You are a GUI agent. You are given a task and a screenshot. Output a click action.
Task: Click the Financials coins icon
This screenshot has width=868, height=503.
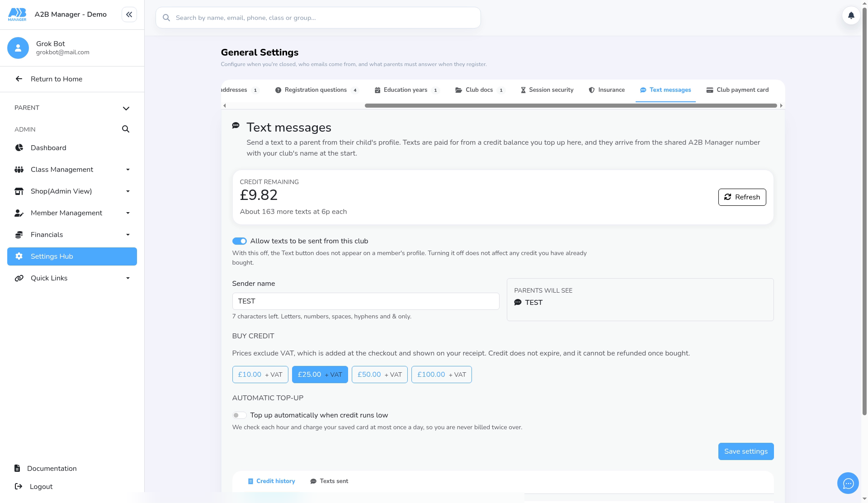point(19,234)
